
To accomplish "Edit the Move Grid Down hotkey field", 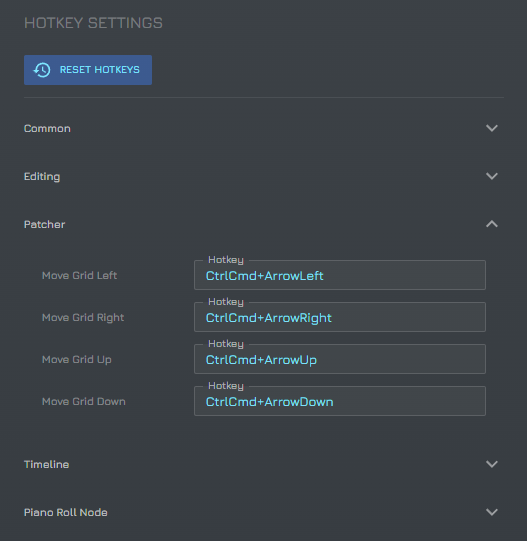I will (x=340, y=401).
